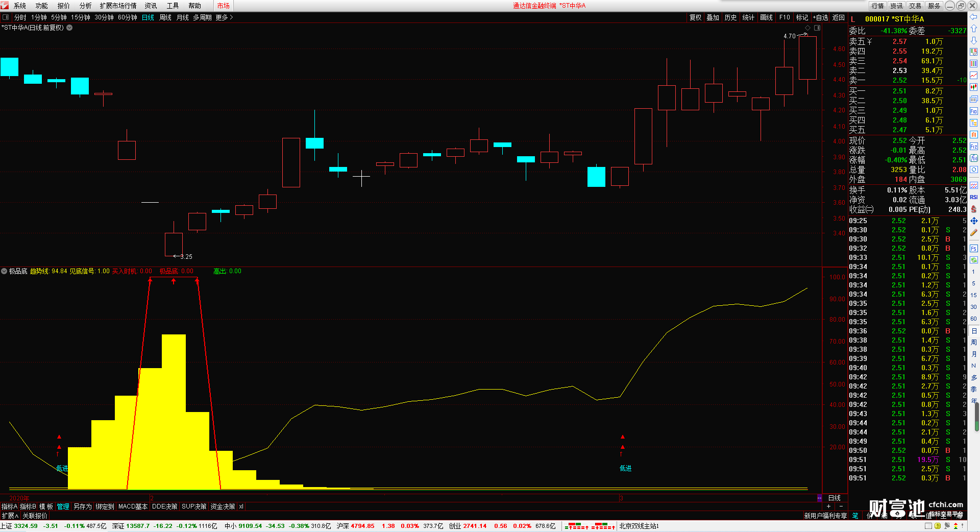This screenshot has width=980, height=532.
Task: Select 30分钟 timeframe in top bar
Action: pyautogui.click(x=104, y=17)
